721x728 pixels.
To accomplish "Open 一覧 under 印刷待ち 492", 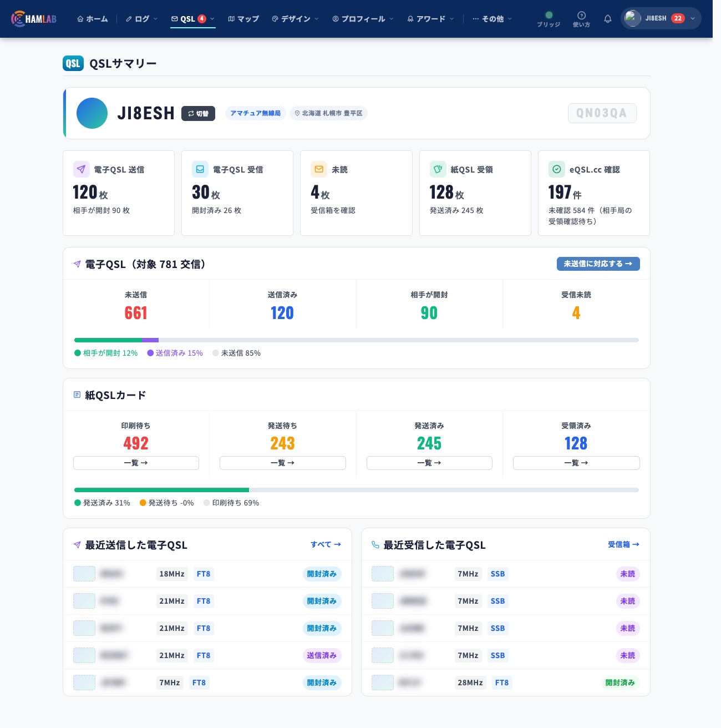I will [136, 463].
